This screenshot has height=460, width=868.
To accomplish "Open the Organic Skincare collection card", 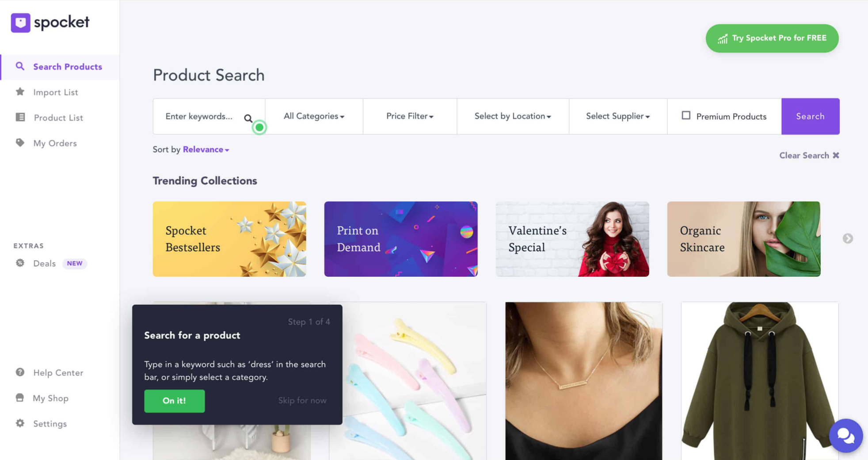I will coord(744,239).
